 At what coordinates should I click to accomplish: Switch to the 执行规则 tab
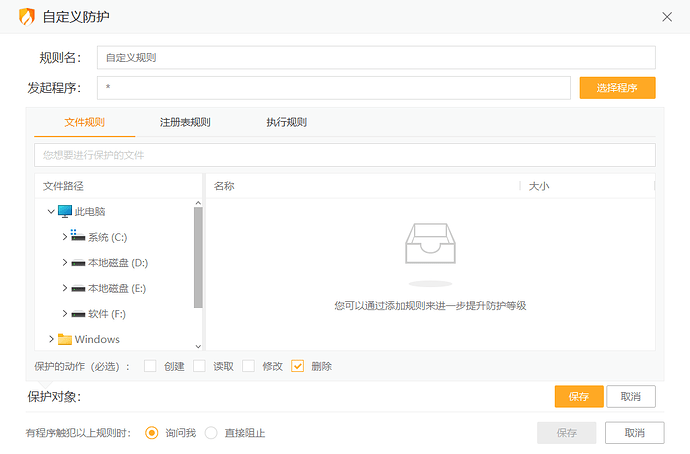tap(286, 122)
